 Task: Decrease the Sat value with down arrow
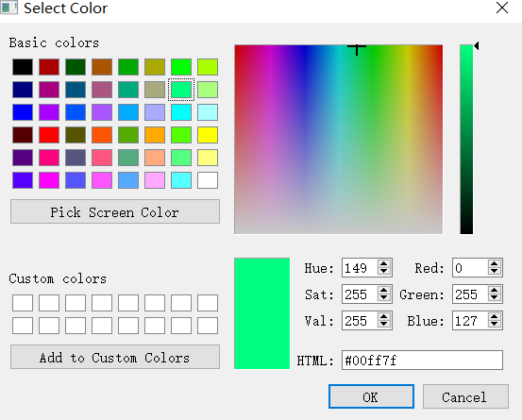[x=384, y=297]
